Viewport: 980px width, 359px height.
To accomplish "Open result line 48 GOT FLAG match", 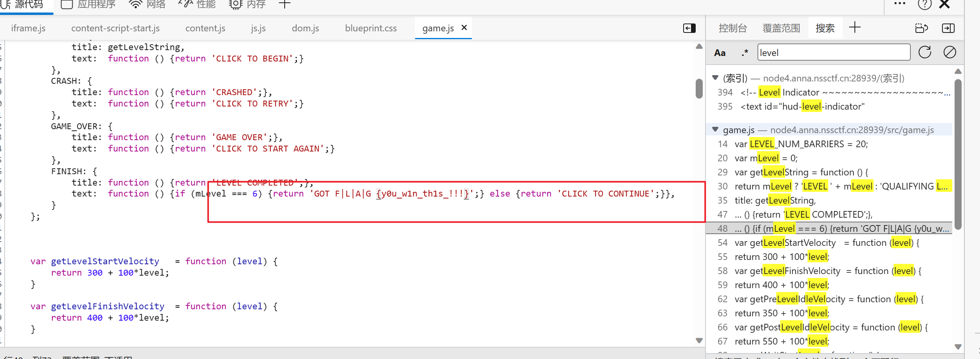I will pos(829,229).
